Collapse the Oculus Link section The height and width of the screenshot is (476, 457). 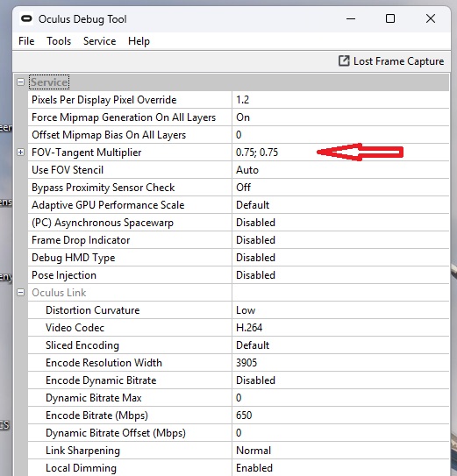21,292
